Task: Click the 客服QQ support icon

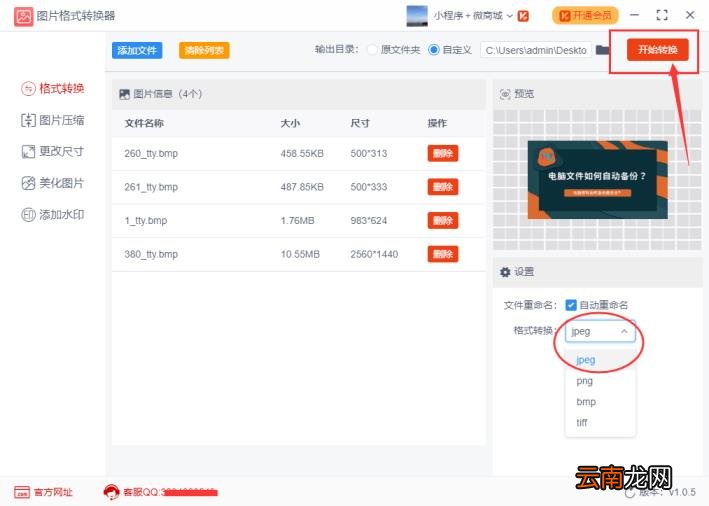Action: click(x=111, y=492)
